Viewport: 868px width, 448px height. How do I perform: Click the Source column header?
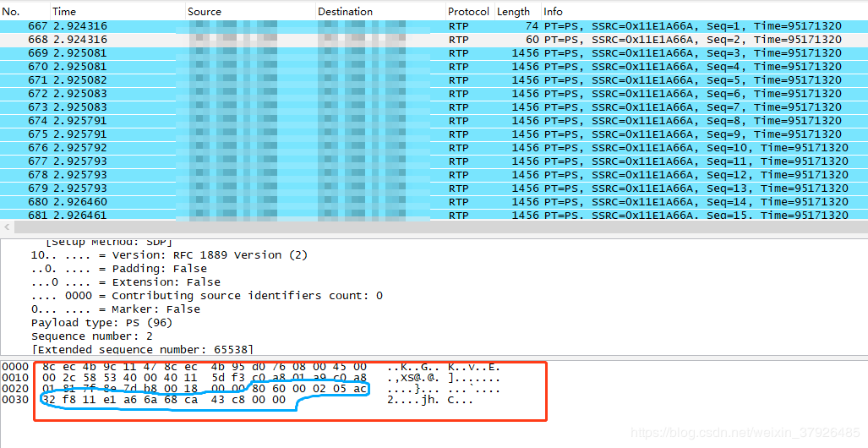pyautogui.click(x=250, y=12)
